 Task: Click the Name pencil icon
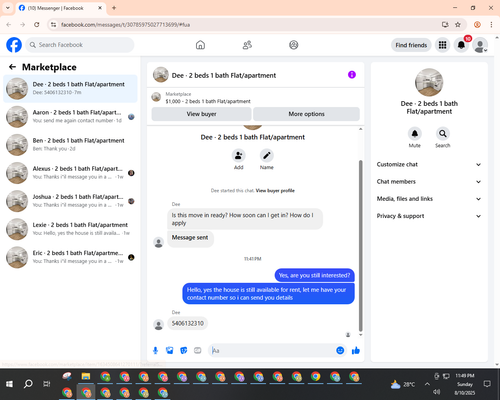[267, 156]
